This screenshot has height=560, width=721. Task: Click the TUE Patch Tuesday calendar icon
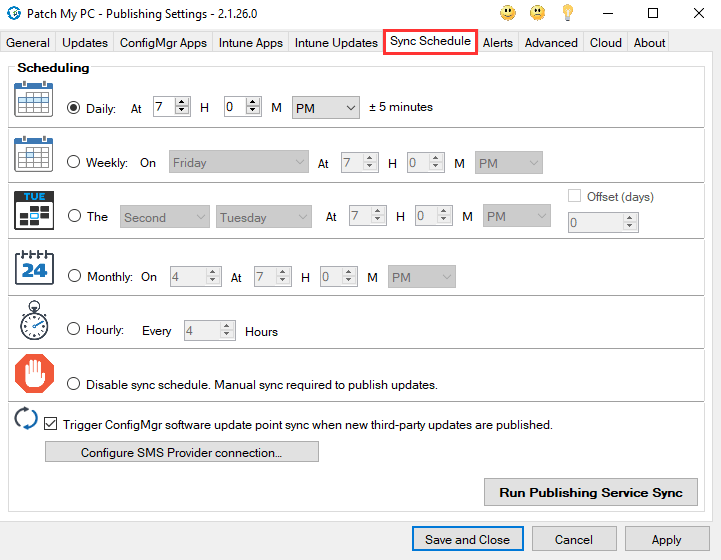34,210
